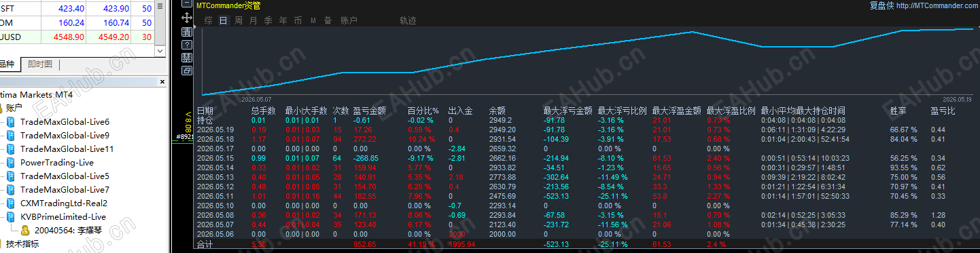Click the CXMTradingLtd-Real2 server icon
The image size is (980, 253).
tap(10, 203)
